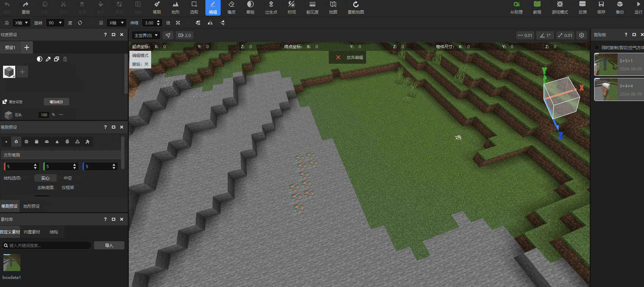Image resolution: width=644 pixels, height=287 pixels.
Task: Select the sphere brush shape
Action: click(x=26, y=142)
